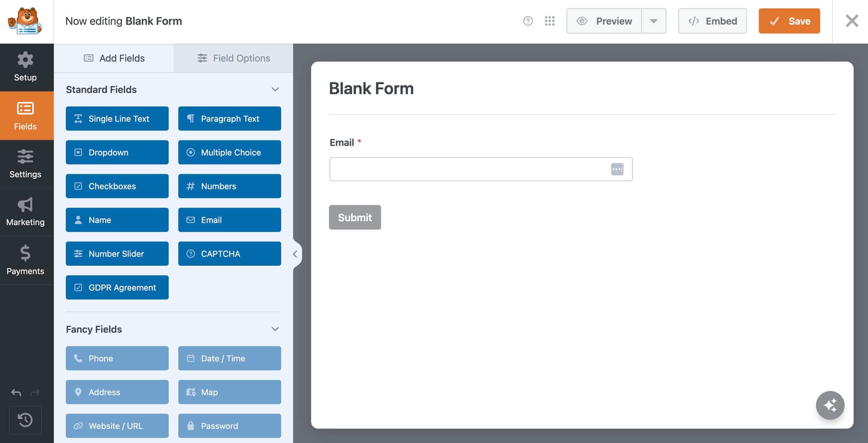Click the Embed button
868x443 pixels.
pyautogui.click(x=712, y=21)
